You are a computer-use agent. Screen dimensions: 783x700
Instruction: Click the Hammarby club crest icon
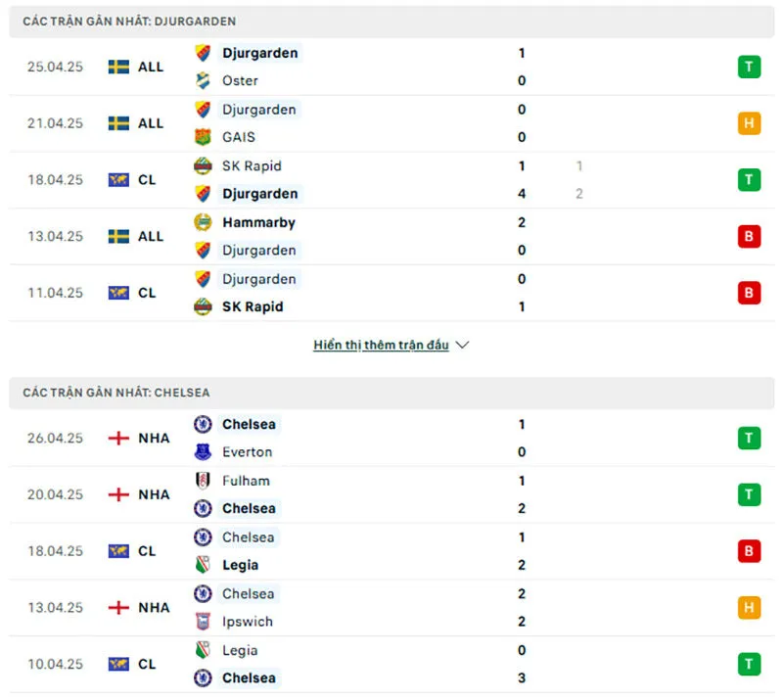203,222
